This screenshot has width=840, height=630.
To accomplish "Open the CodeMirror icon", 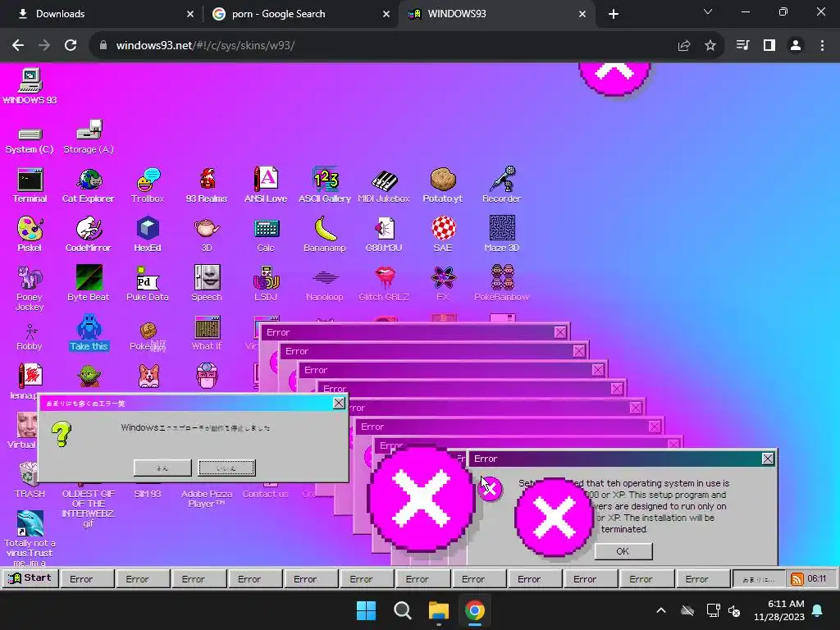I will tap(89, 235).
